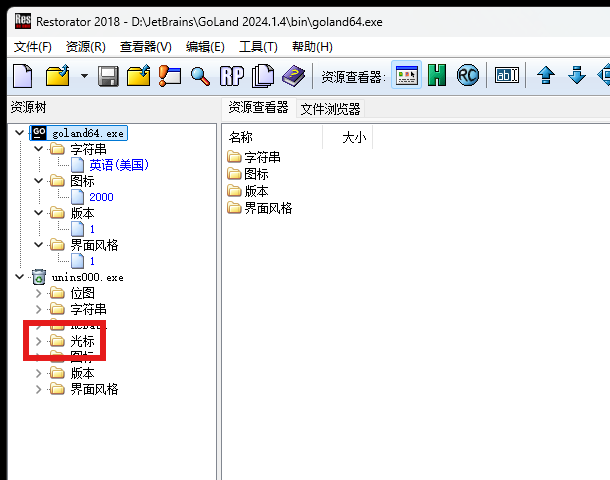Click the Restorator app icon in title bar

23,21
